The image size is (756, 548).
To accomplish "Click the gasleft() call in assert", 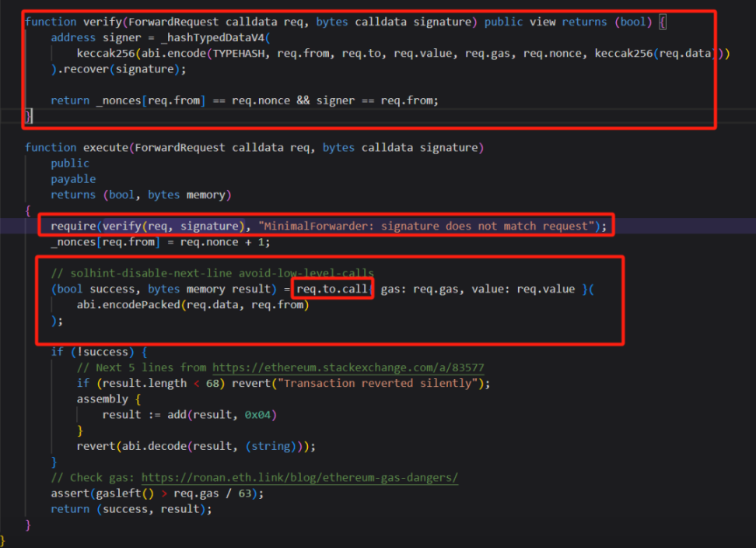I will point(118,494).
